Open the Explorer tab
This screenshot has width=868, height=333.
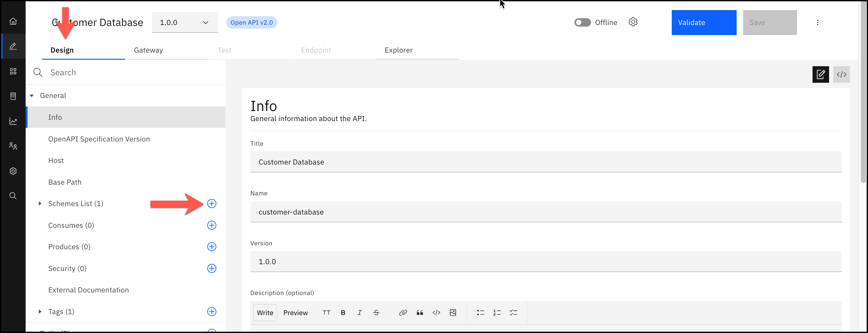coord(398,50)
